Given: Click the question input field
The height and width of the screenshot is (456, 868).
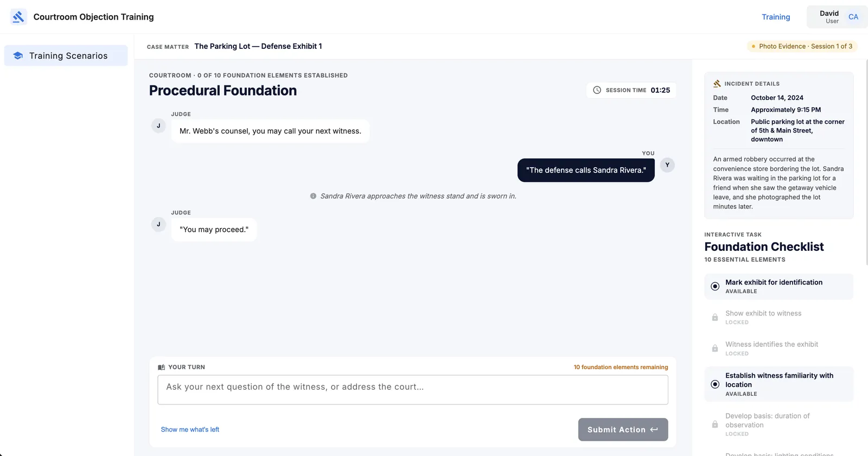Looking at the screenshot, I should coord(413,390).
